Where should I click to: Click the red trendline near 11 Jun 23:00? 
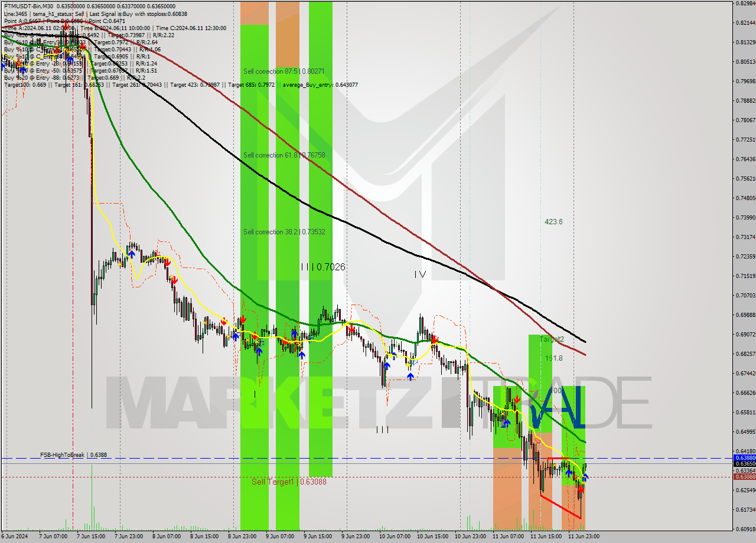[x=561, y=507]
